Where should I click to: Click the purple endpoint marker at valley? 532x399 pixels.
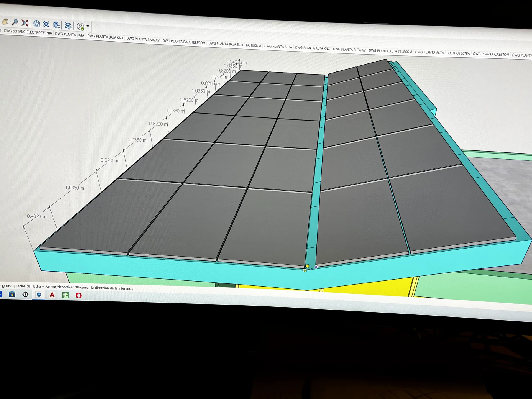pyautogui.click(x=316, y=267)
